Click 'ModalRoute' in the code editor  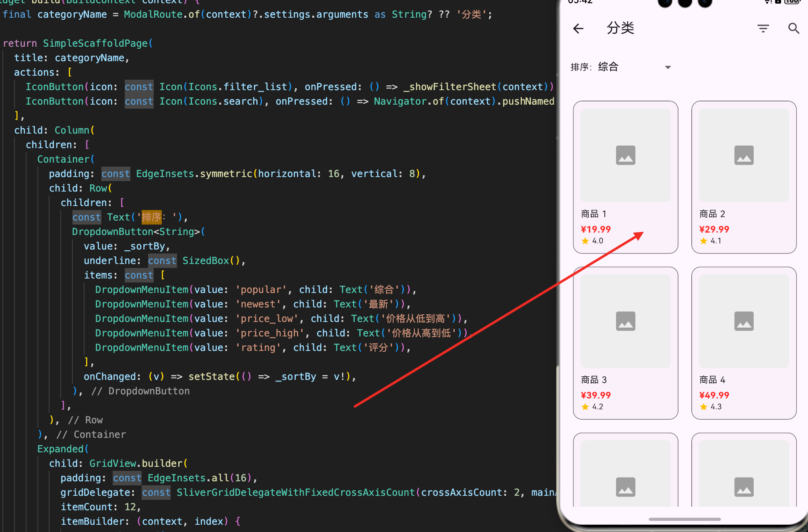153,14
